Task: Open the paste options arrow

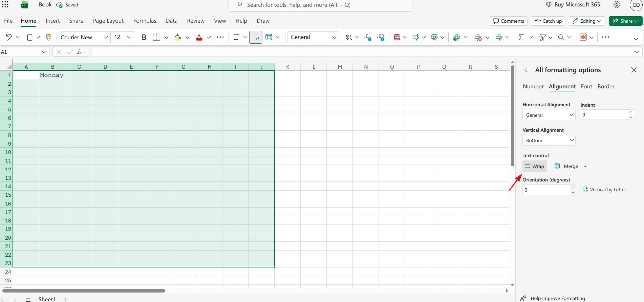Action: coord(38,37)
